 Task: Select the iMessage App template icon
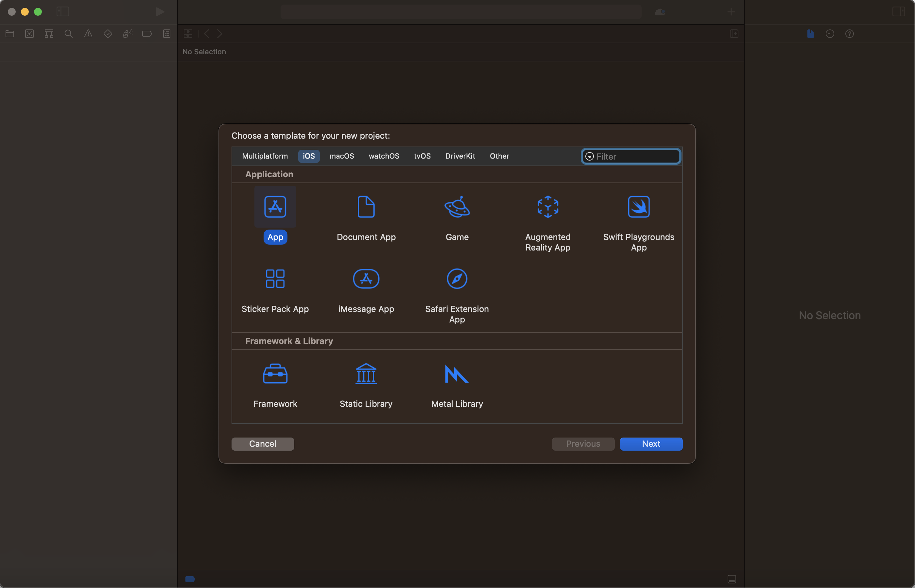(x=366, y=278)
